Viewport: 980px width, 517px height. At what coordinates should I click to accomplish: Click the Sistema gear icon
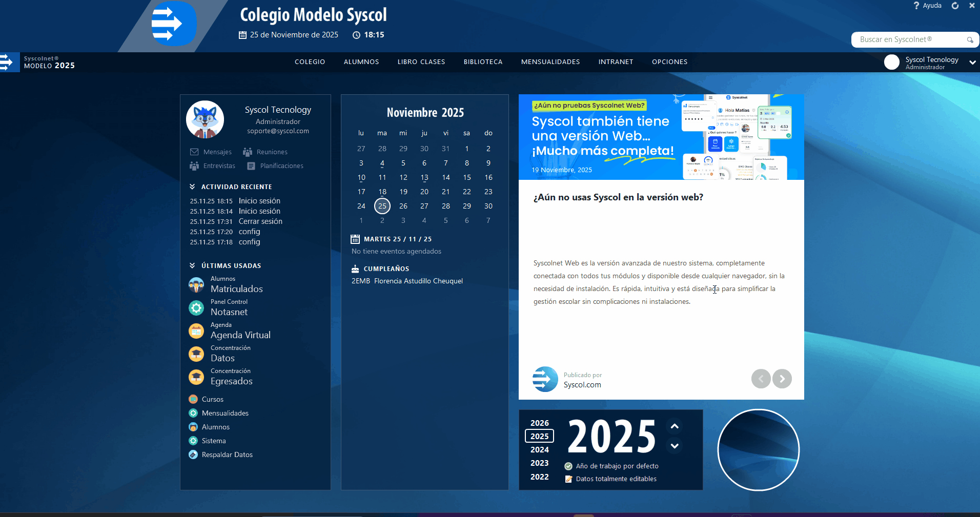point(193,441)
